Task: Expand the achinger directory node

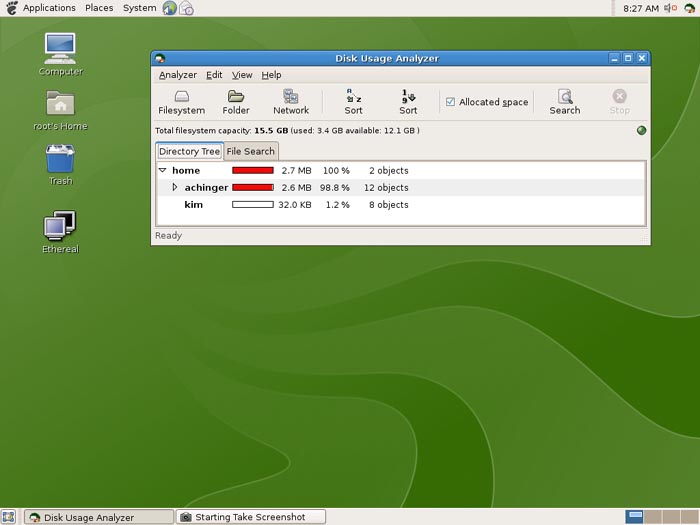Action: click(x=175, y=188)
